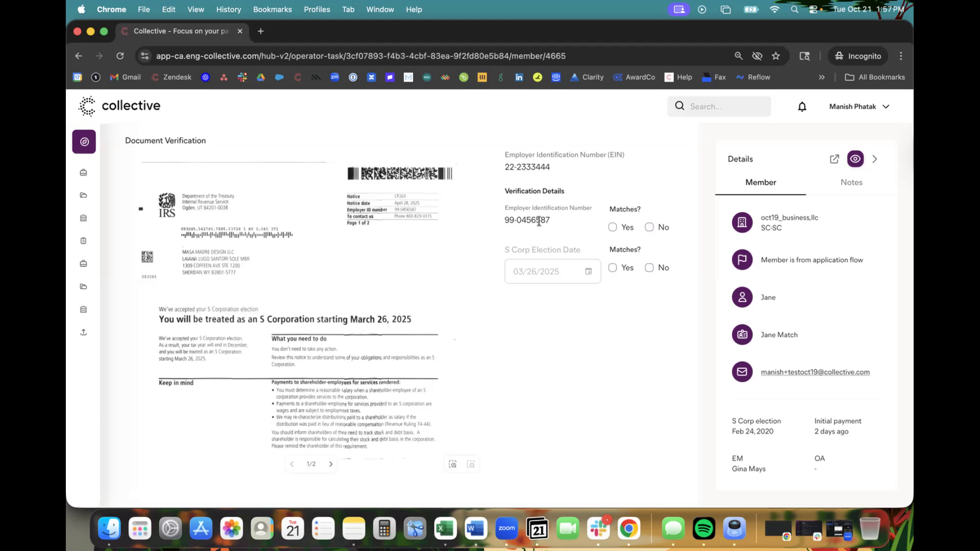
Task: Click the calendar icon in date field
Action: tap(589, 271)
